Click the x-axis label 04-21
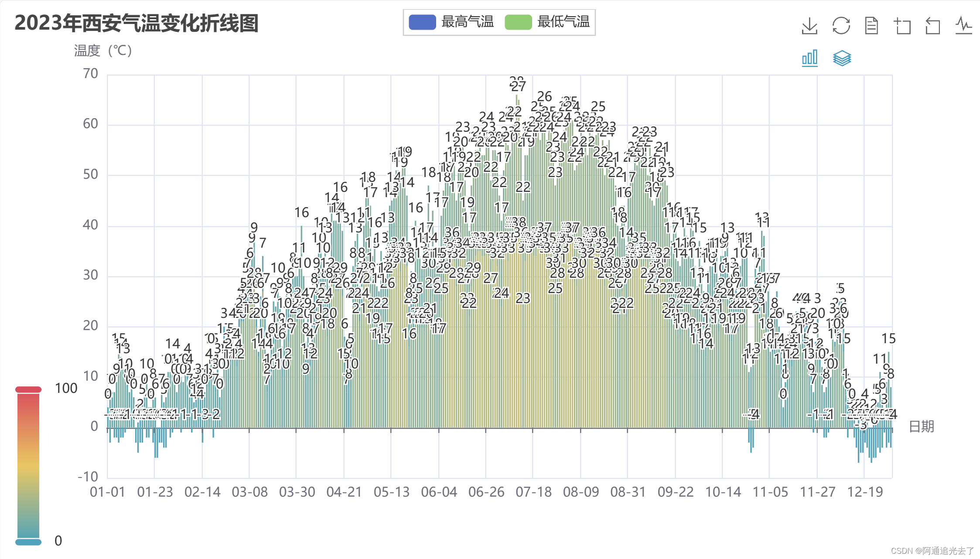980x559 pixels. click(344, 492)
